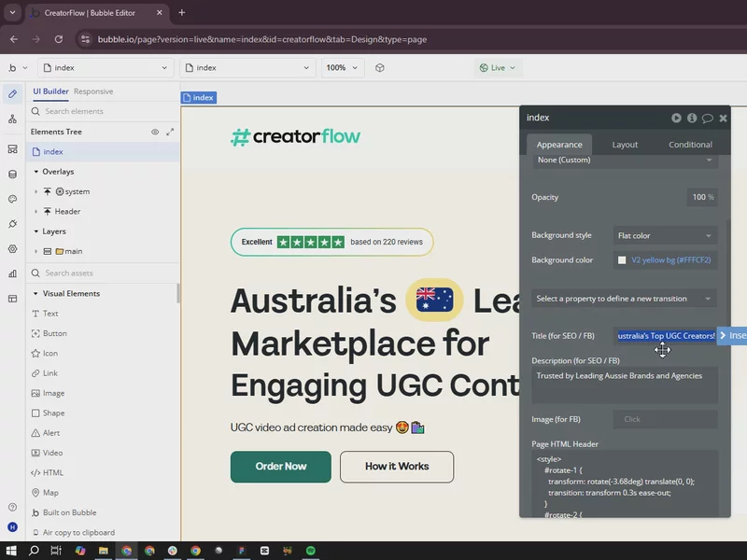This screenshot has width=747, height=560.
Task: Toggle Elements Tree visibility eye icon
Action: click(x=155, y=132)
